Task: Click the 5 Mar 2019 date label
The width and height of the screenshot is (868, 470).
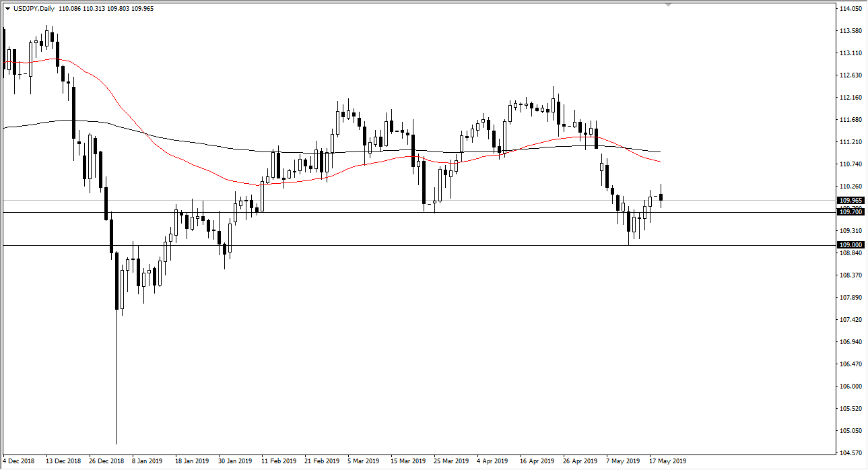Action: click(362, 462)
